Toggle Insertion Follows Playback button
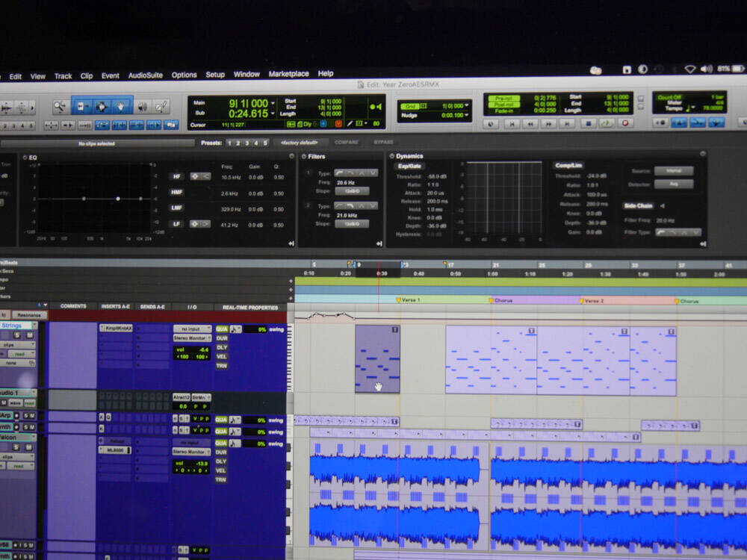Image resolution: width=747 pixels, height=560 pixels. (x=153, y=125)
